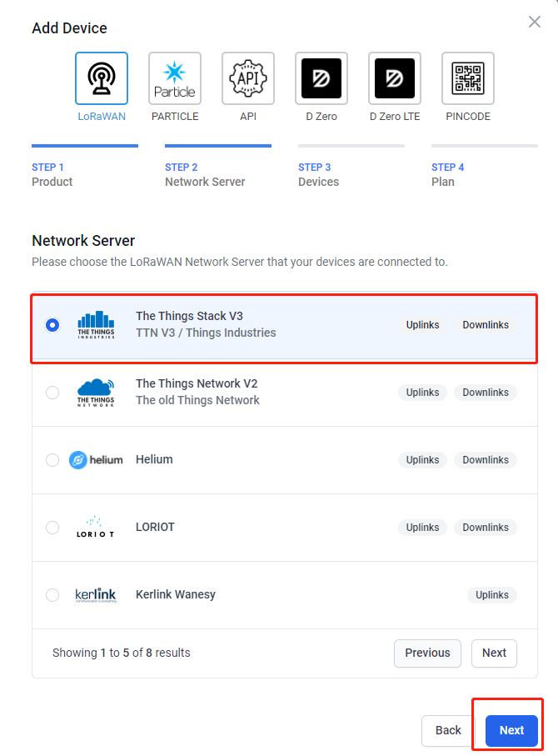Click Uplinks badge for The Things Network V2
558x756 pixels.
point(422,393)
